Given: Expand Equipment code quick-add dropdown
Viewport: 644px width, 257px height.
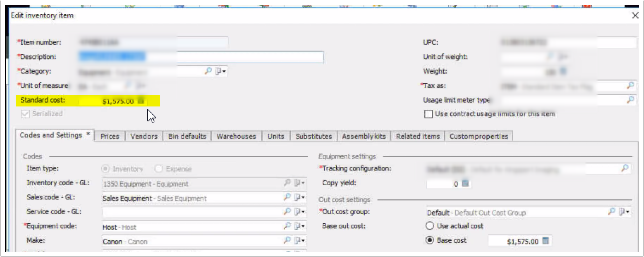Looking at the screenshot, I should click(x=299, y=226).
